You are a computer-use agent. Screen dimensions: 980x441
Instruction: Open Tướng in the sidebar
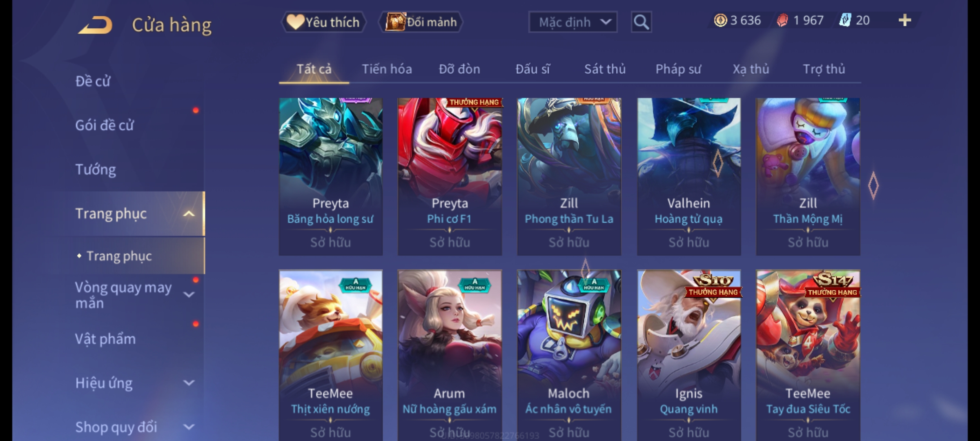tap(96, 169)
